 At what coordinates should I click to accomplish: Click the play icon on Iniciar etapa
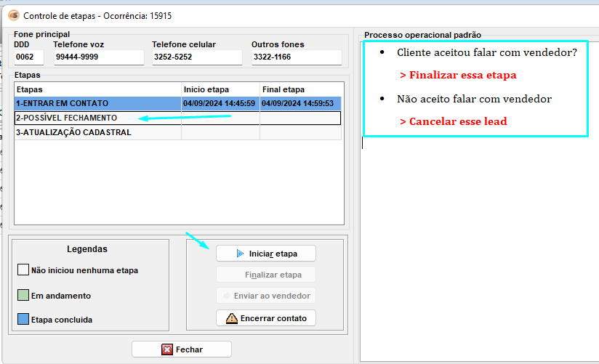click(x=241, y=254)
